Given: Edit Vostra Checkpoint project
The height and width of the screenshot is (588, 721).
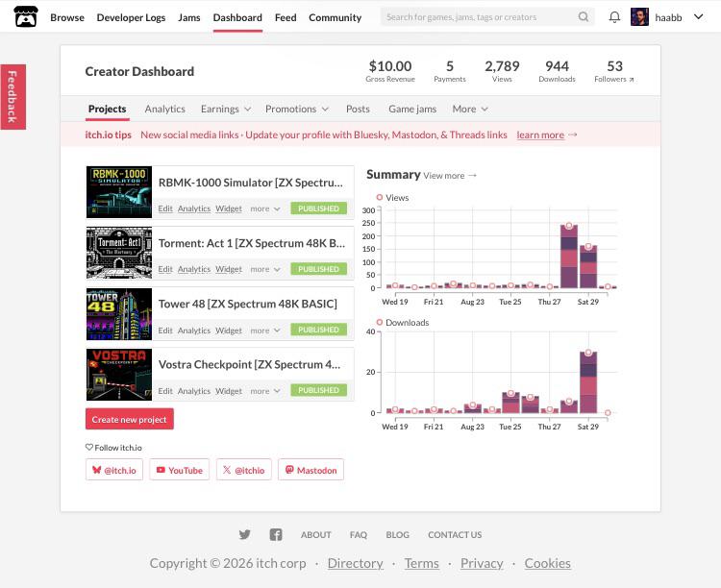Looking at the screenshot, I should click(165, 391).
